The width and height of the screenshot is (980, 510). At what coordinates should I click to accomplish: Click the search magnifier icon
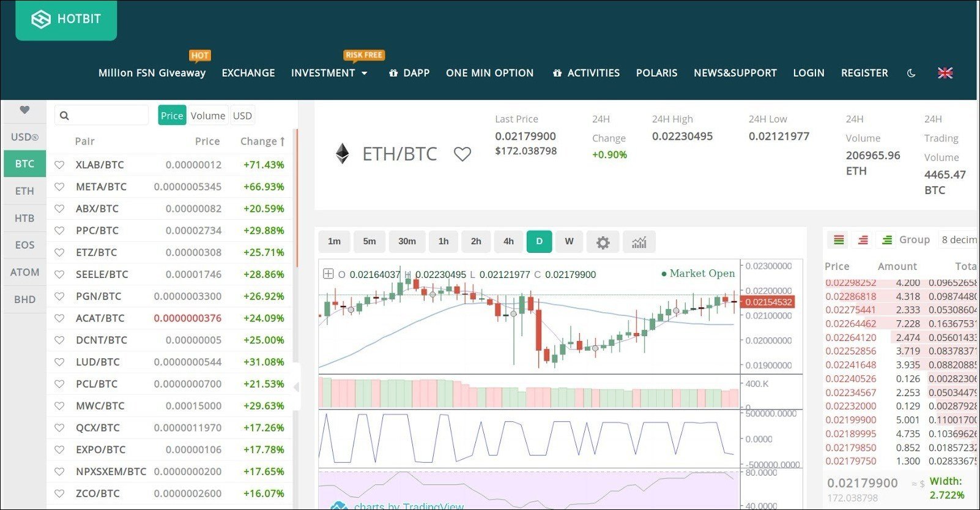tap(64, 116)
